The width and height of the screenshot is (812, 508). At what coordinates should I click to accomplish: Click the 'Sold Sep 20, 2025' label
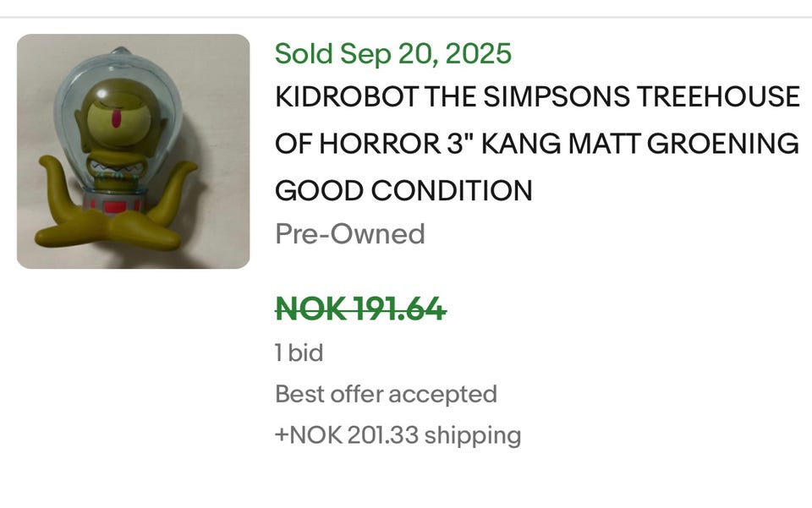(x=393, y=54)
